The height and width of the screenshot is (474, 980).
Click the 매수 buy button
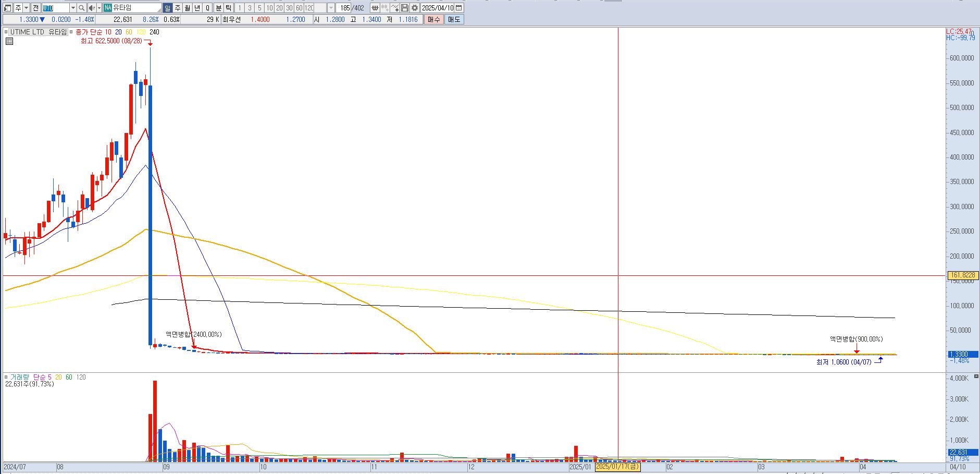434,19
